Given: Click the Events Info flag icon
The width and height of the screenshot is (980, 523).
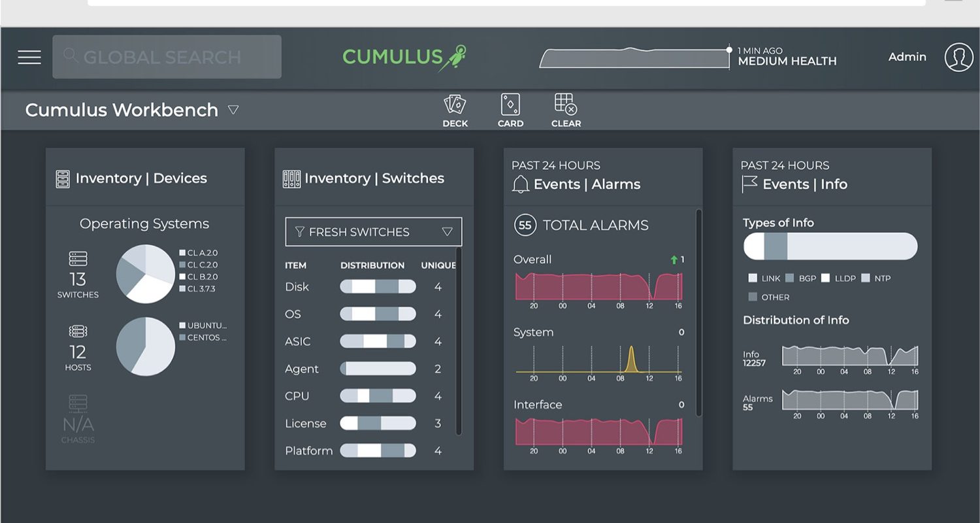Looking at the screenshot, I should click(x=750, y=184).
